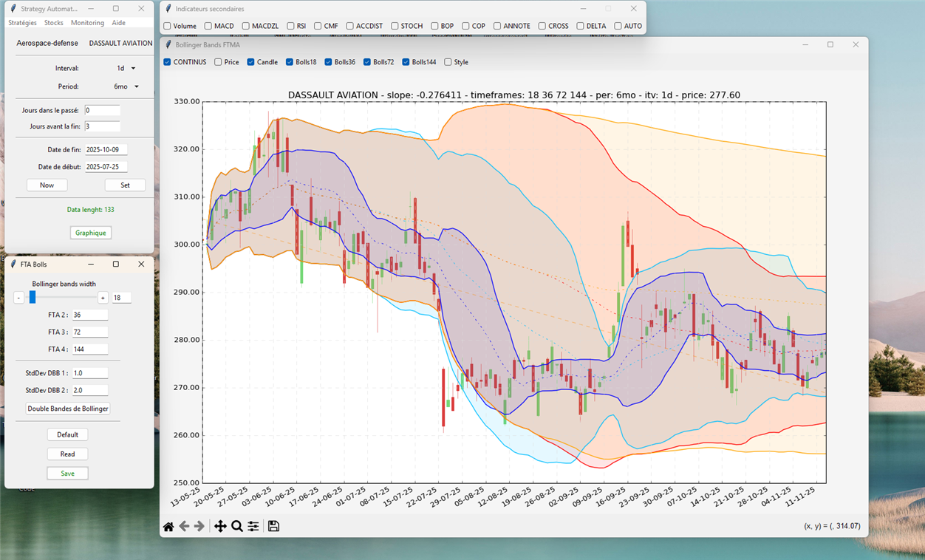Enable the MACD indicator checkbox
This screenshot has height=560, width=925.
point(208,26)
